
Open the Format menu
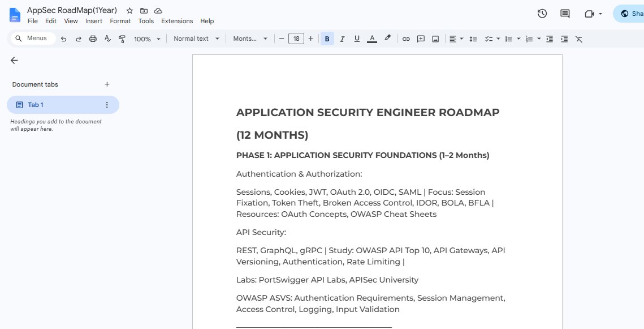[120, 21]
